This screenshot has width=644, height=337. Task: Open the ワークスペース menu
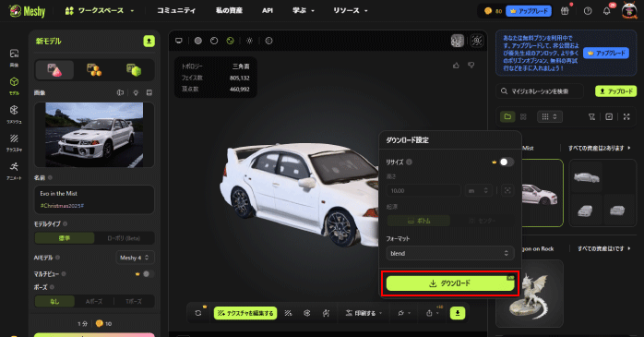tap(100, 11)
